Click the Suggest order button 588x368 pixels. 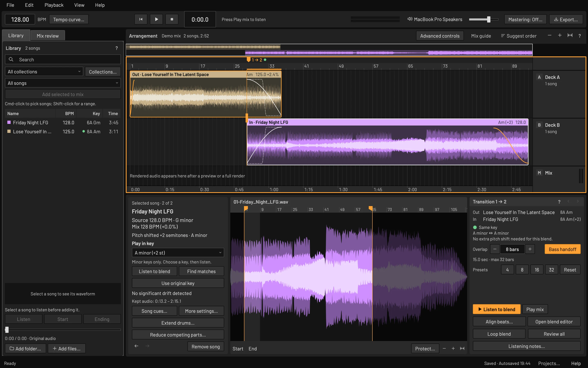pyautogui.click(x=519, y=36)
